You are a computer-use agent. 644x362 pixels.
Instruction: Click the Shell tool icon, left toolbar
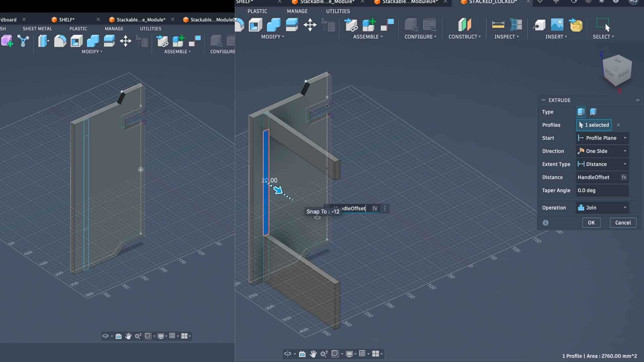[x=76, y=41]
